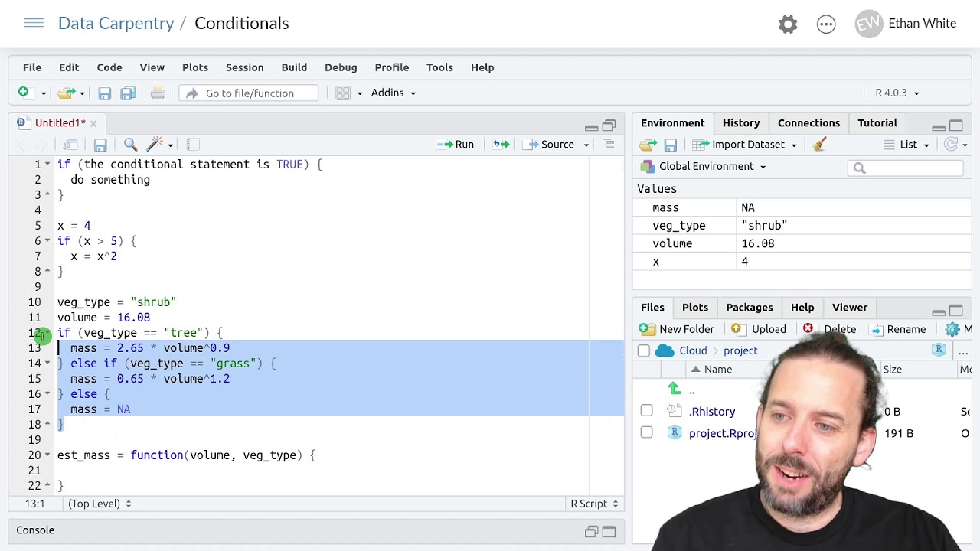Screen dimensions: 980x551
Task: Open the File menu
Action: 32,67
